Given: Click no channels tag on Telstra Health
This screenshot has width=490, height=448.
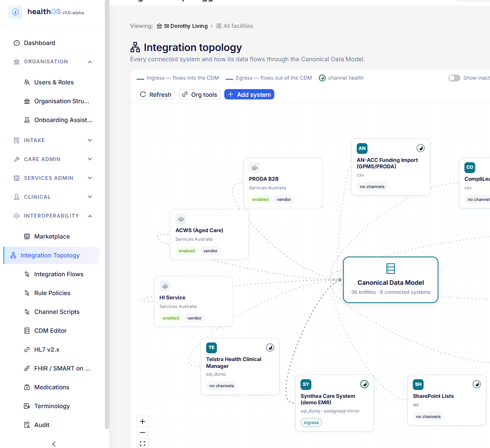Looking at the screenshot, I should 222,386.
